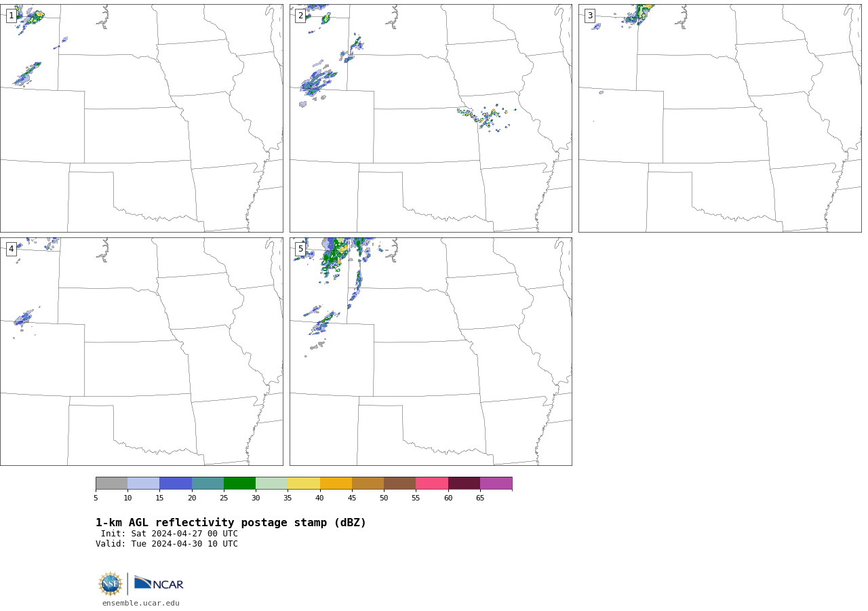The height and width of the screenshot is (611, 868).
Task: Click the teal 20-25 dBZ swatch
Action: coord(208,484)
